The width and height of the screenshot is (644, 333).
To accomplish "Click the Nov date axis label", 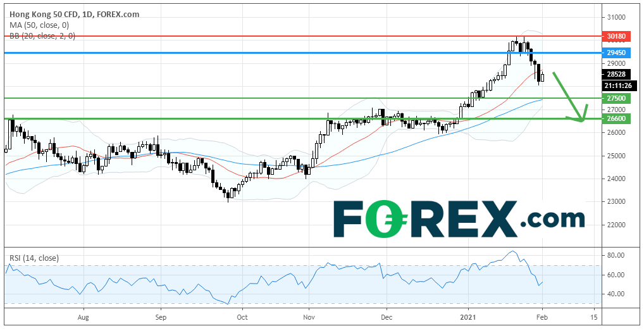I will 309,317.
